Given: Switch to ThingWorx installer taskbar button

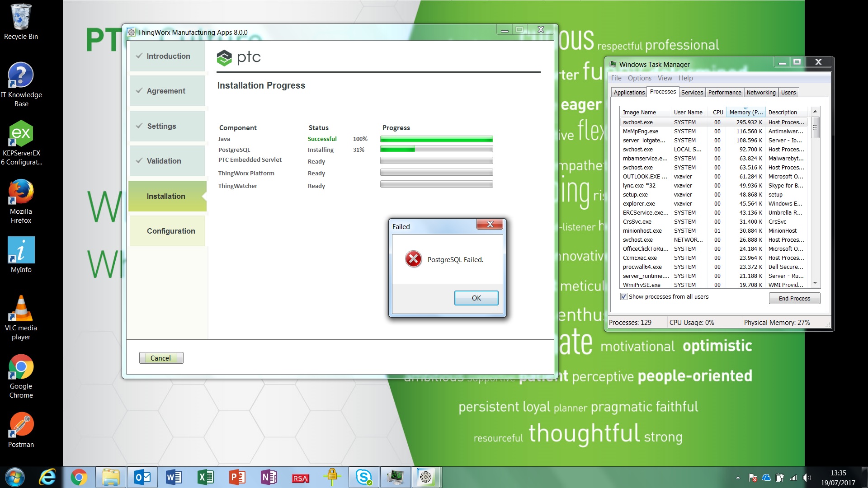Looking at the screenshot, I should [426, 477].
